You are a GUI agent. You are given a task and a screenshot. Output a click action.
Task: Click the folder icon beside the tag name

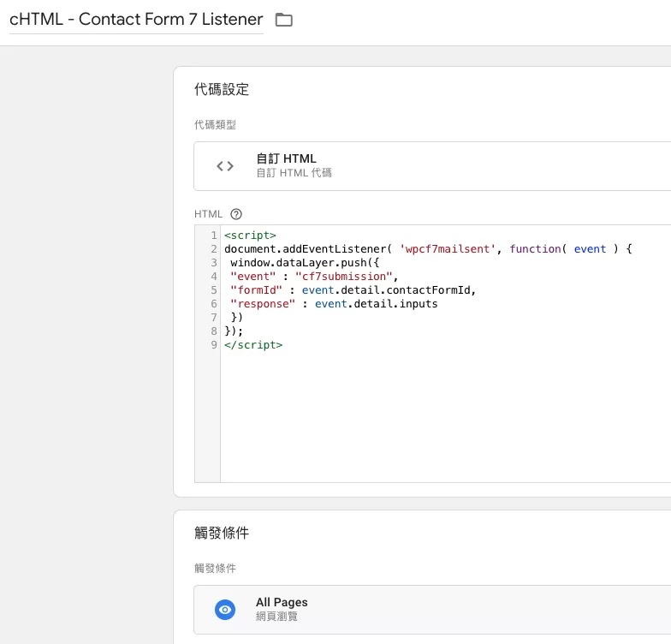click(x=284, y=20)
